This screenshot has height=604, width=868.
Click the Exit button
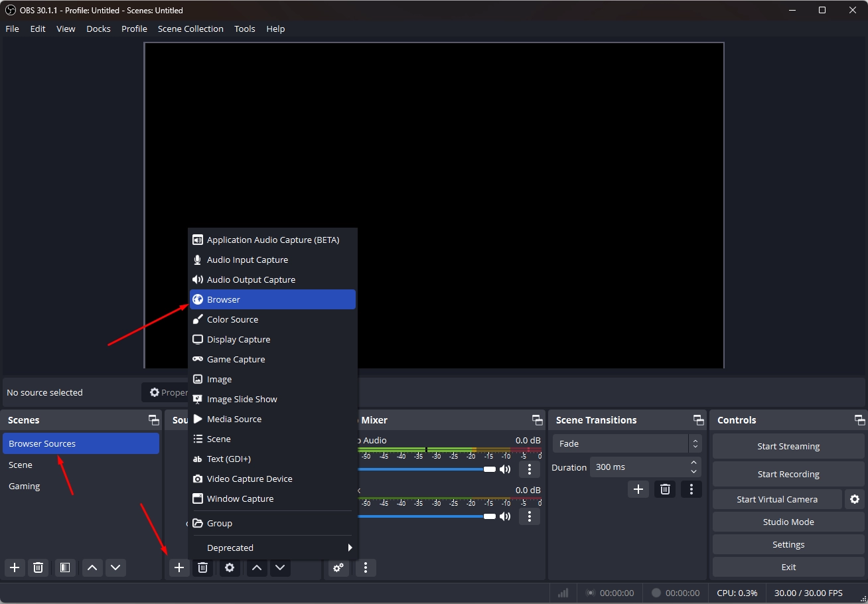point(788,567)
